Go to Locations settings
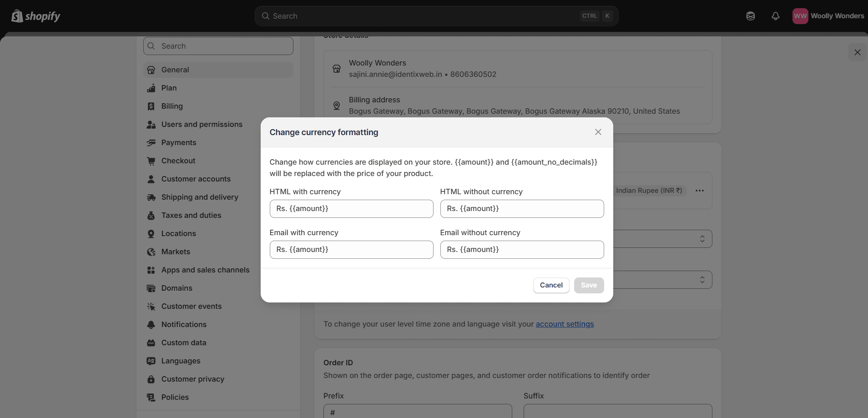This screenshot has width=868, height=418. [218, 233]
